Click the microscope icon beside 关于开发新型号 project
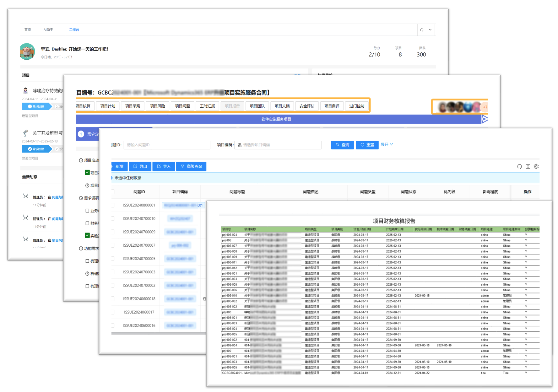Screen dimensions: 558x392 pyautogui.click(x=25, y=133)
